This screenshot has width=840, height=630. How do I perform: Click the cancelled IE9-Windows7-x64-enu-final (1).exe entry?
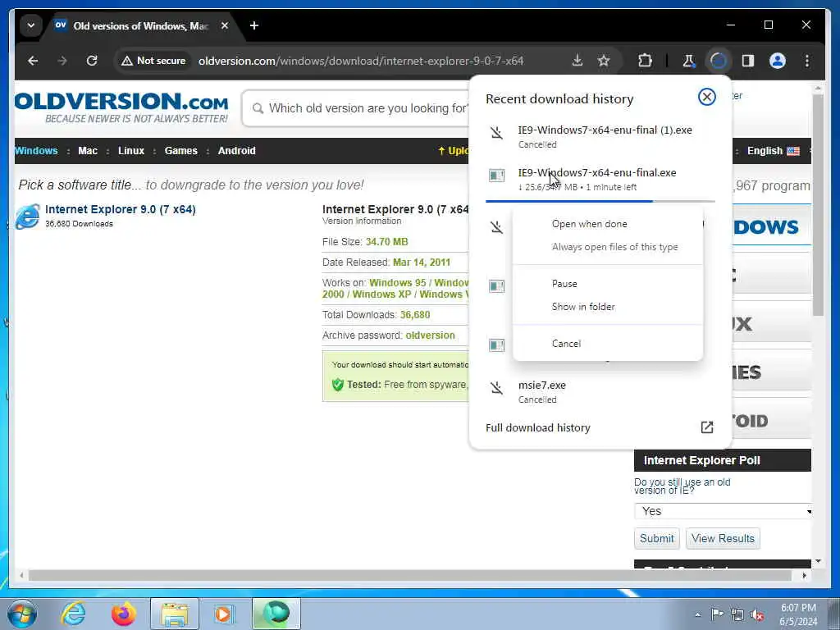click(600, 137)
